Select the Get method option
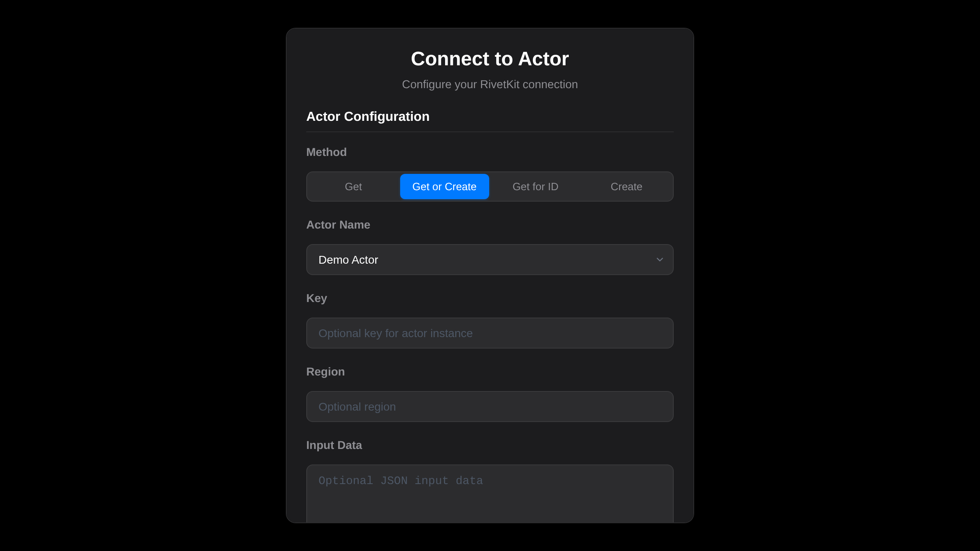 click(x=353, y=187)
